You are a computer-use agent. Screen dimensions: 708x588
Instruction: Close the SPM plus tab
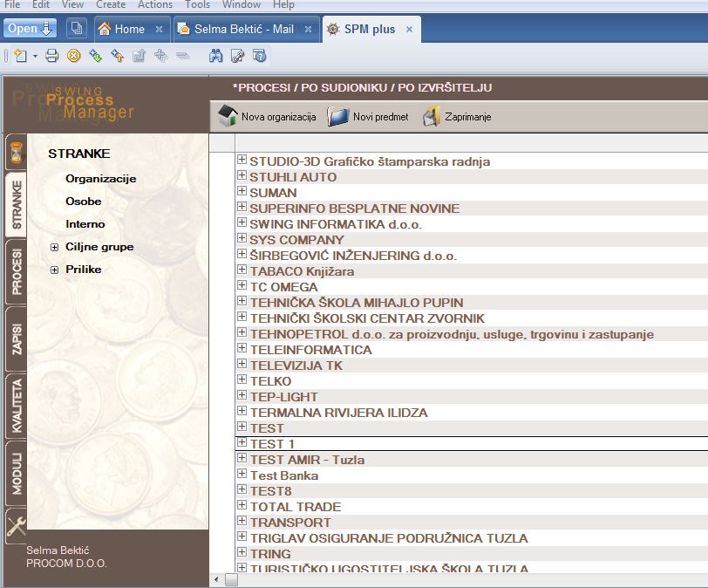point(409,30)
